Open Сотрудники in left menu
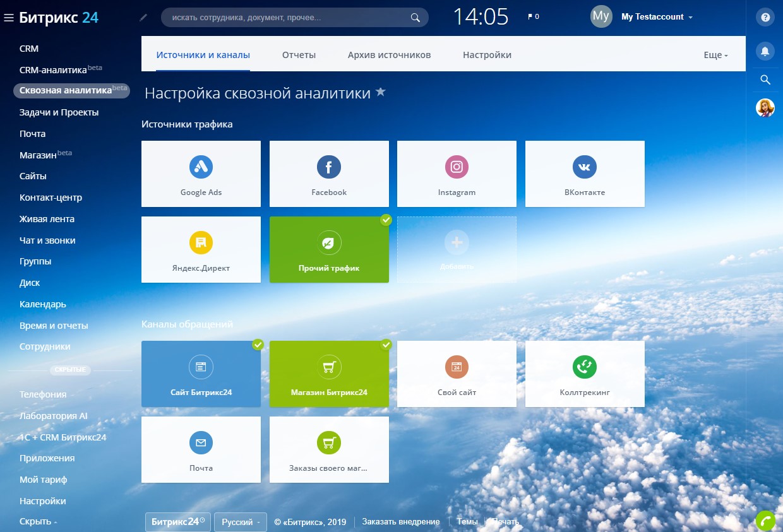The height and width of the screenshot is (532, 783). [x=45, y=346]
